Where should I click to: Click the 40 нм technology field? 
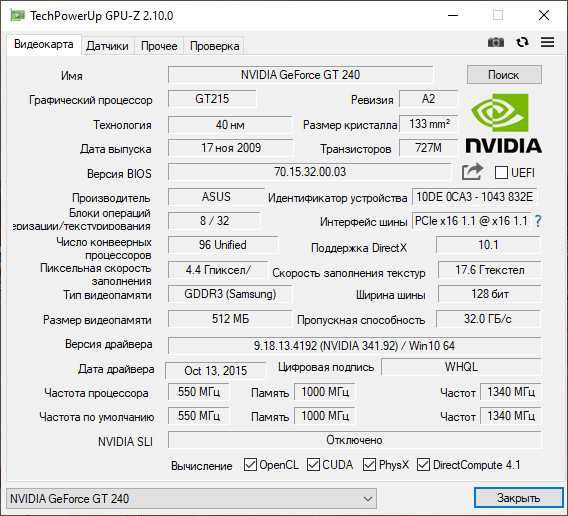pyautogui.click(x=230, y=125)
